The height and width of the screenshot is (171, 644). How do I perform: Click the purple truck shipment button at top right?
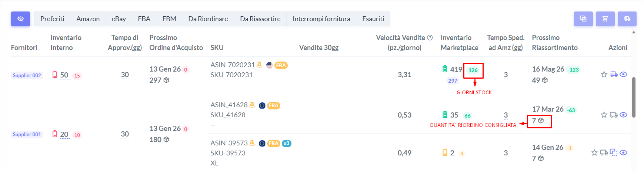point(627,19)
